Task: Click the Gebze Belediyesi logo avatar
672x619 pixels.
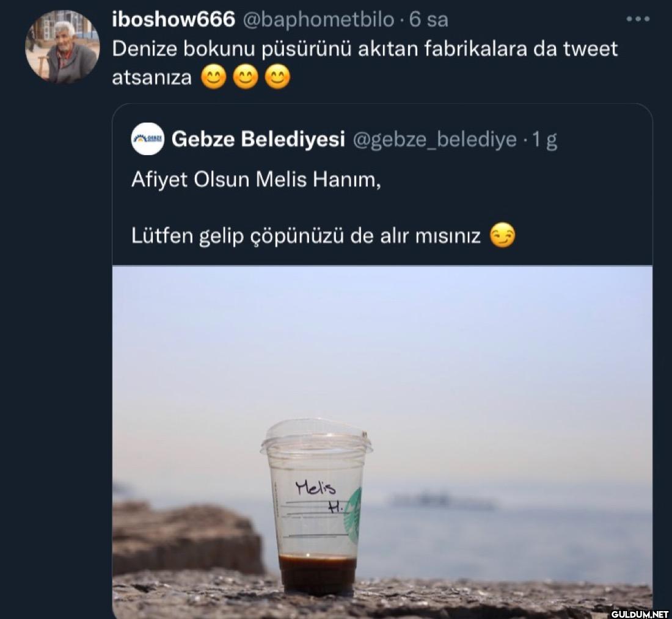Action: point(147,139)
